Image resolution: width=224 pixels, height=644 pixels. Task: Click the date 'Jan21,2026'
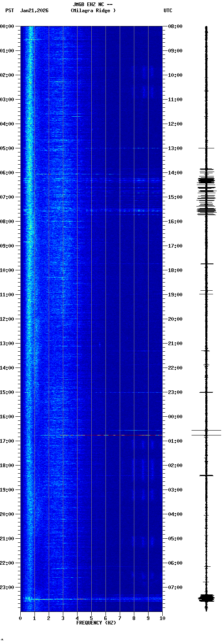click(34, 11)
